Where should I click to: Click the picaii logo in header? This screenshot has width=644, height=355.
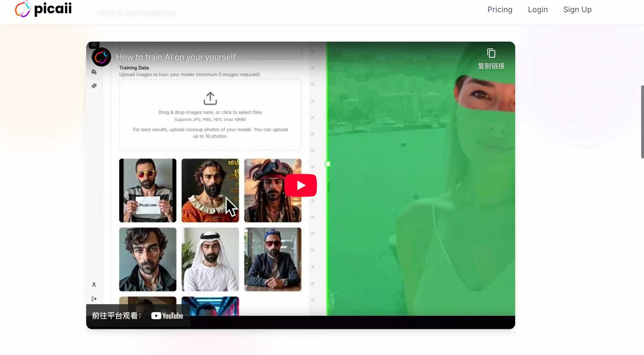click(44, 9)
